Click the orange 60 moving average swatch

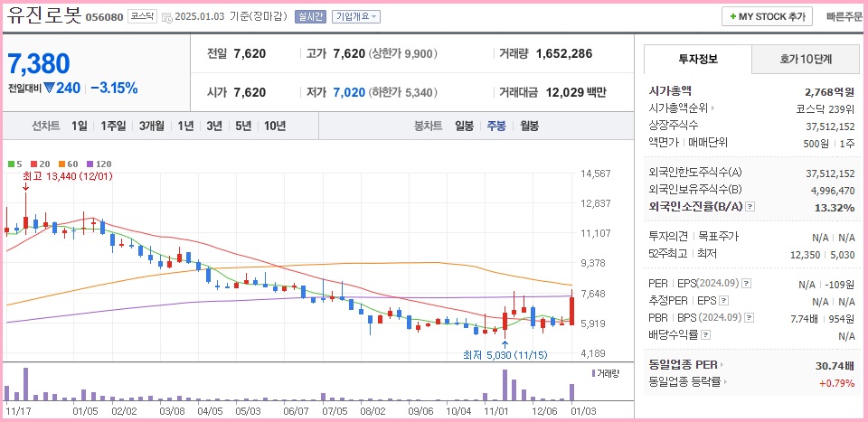61,164
